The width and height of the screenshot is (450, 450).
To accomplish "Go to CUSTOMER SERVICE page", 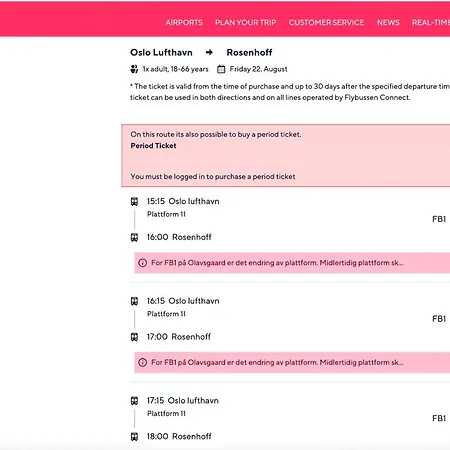I will coord(326,22).
